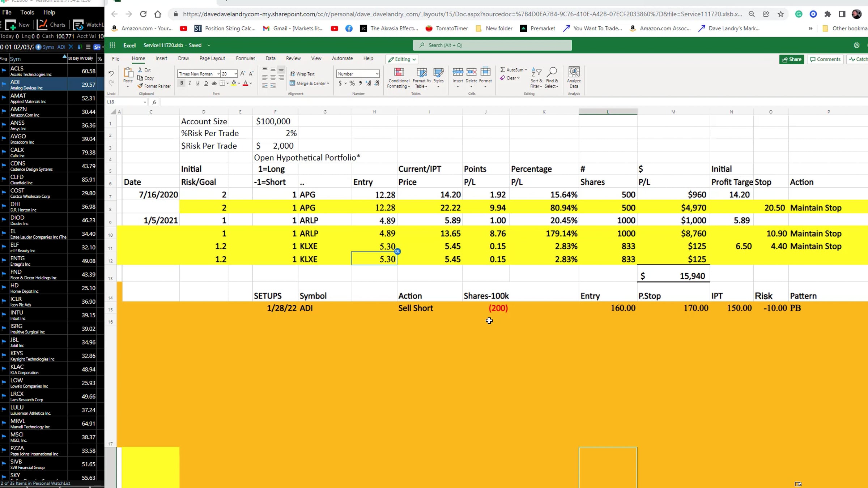The width and height of the screenshot is (868, 488).
Task: Toggle the flag for AMZN in watchlist
Action: [4, 112]
